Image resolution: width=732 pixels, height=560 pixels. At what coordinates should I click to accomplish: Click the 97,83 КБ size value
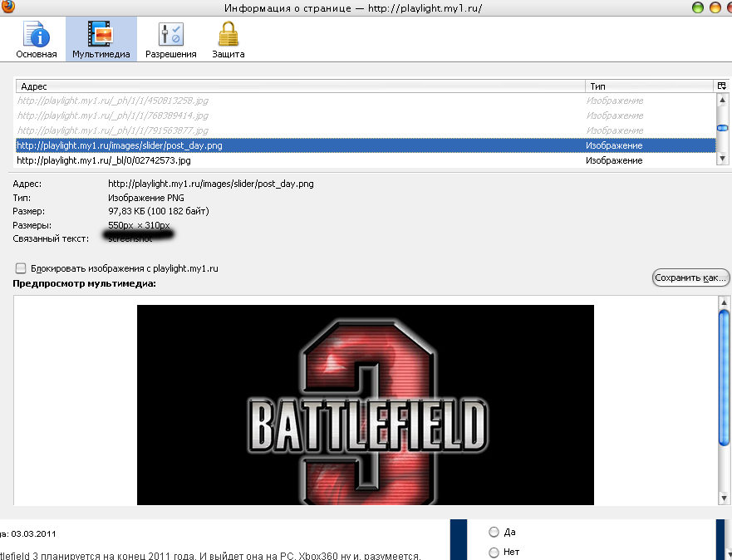click(x=158, y=211)
